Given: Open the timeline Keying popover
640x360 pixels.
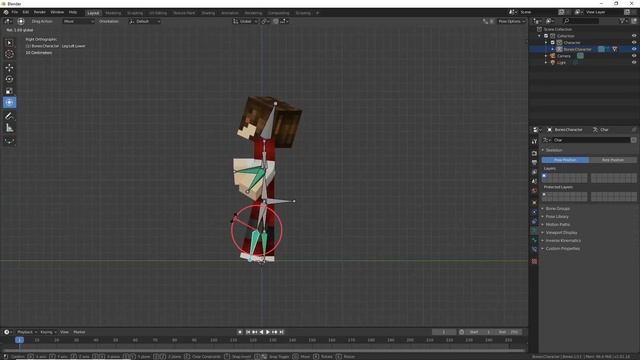Looking at the screenshot, I should click(48, 332).
